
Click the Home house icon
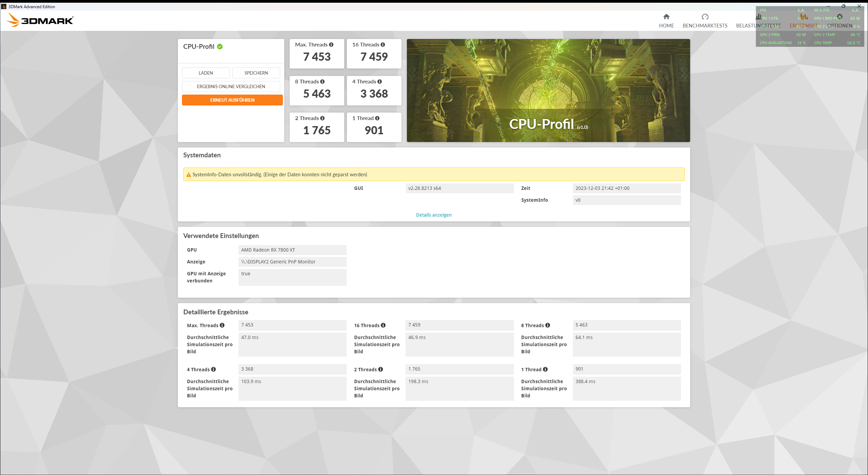point(666,17)
